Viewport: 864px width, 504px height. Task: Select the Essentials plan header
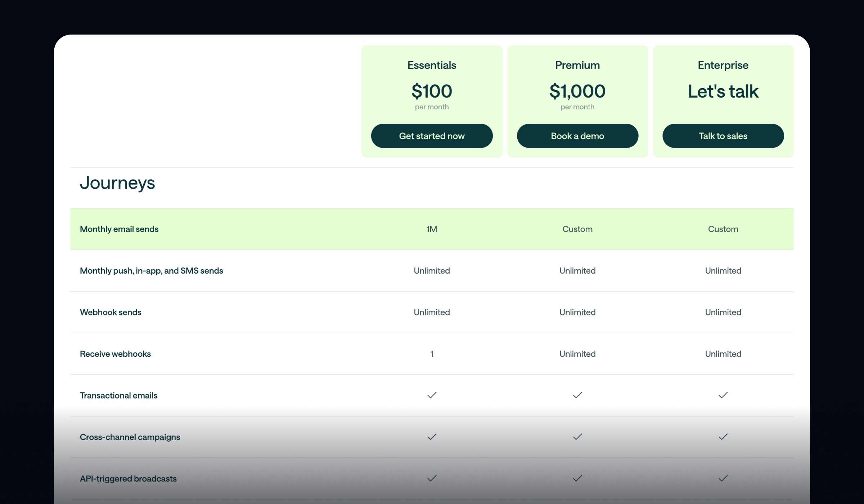tap(432, 65)
